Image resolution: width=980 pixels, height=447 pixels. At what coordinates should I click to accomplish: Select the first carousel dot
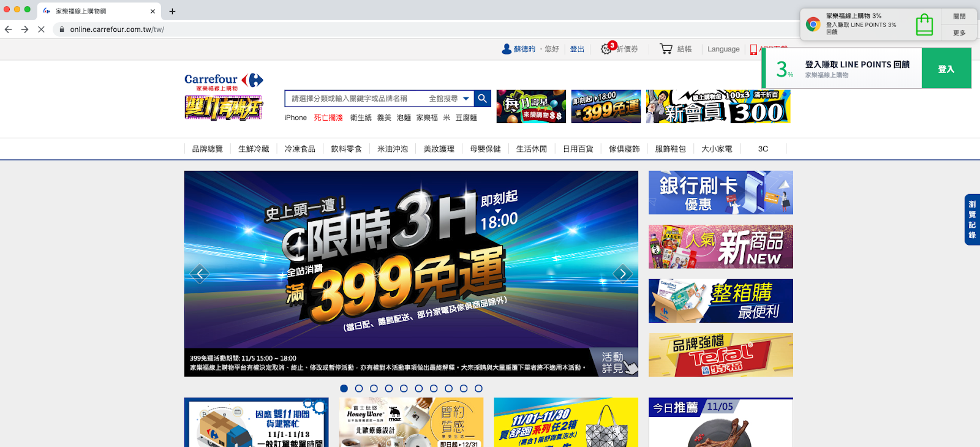coord(344,388)
